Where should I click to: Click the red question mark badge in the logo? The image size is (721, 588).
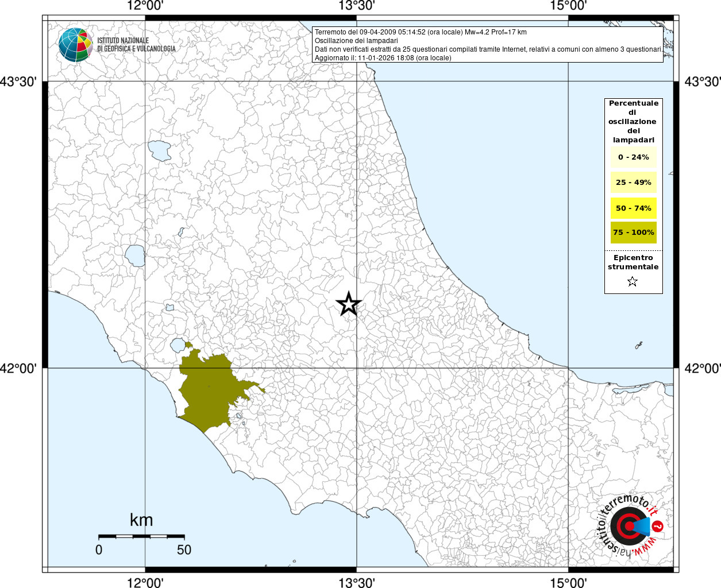(658, 526)
